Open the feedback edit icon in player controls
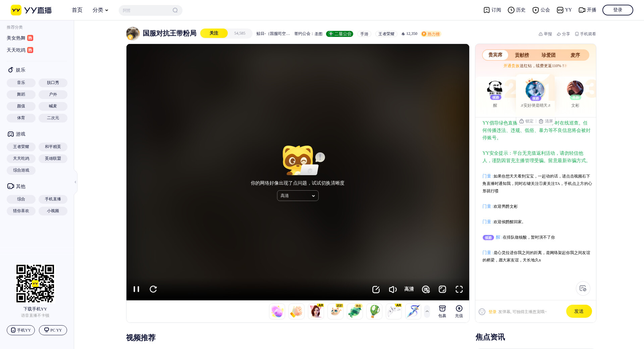Viewport: 644px width, 349px height. click(x=376, y=289)
